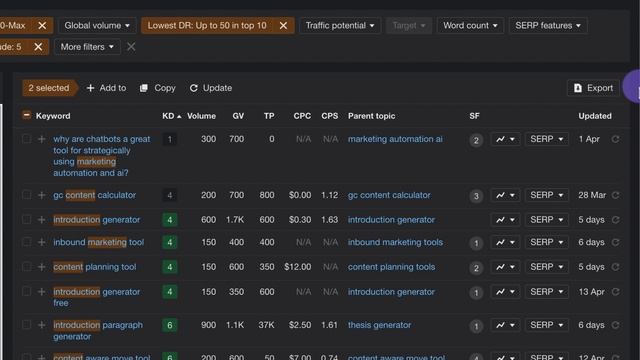Check the content planning tool row
The width and height of the screenshot is (640, 360).
(27, 267)
